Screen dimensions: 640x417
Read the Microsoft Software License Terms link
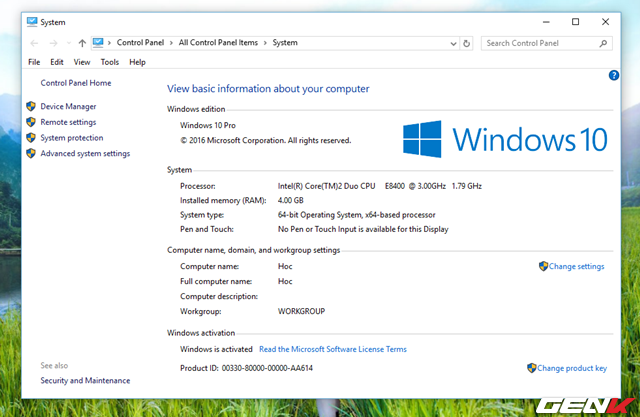pos(332,349)
